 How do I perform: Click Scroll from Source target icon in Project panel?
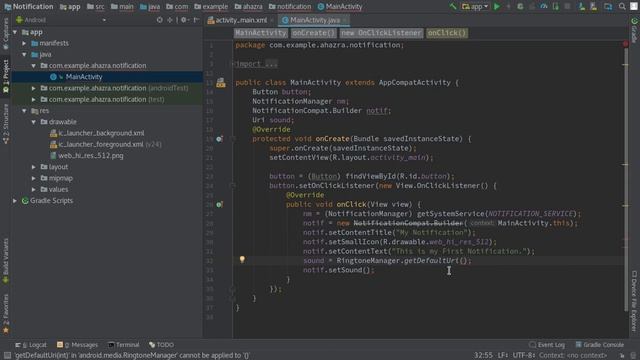(x=160, y=20)
